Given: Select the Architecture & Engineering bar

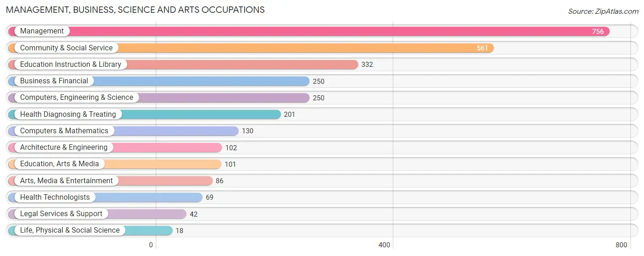Looking at the screenshot, I should click(115, 147).
